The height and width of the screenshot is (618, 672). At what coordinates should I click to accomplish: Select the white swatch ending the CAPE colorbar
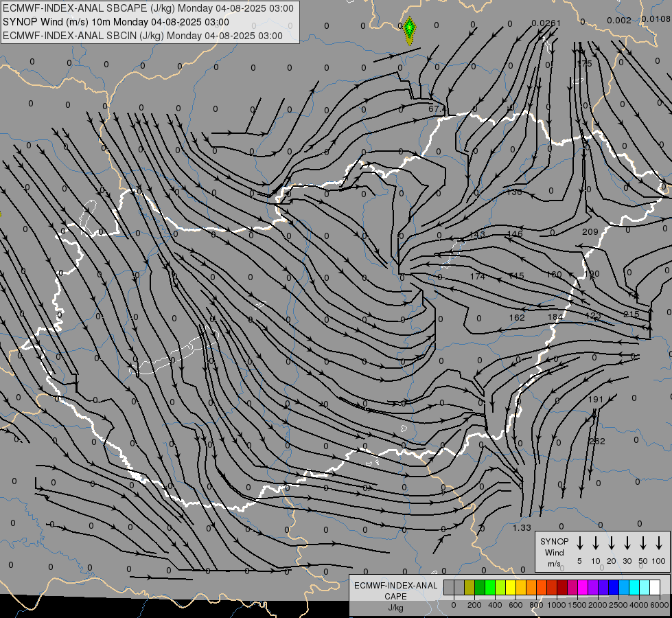tap(655, 587)
